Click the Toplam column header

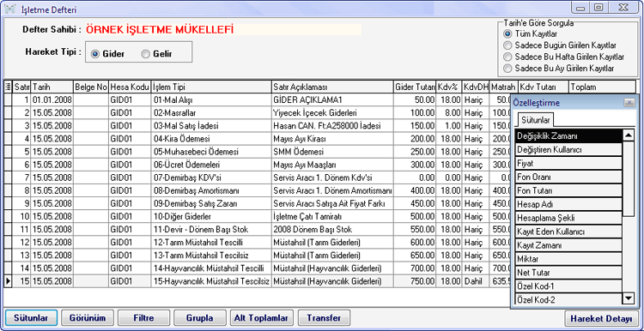pyautogui.click(x=602, y=87)
